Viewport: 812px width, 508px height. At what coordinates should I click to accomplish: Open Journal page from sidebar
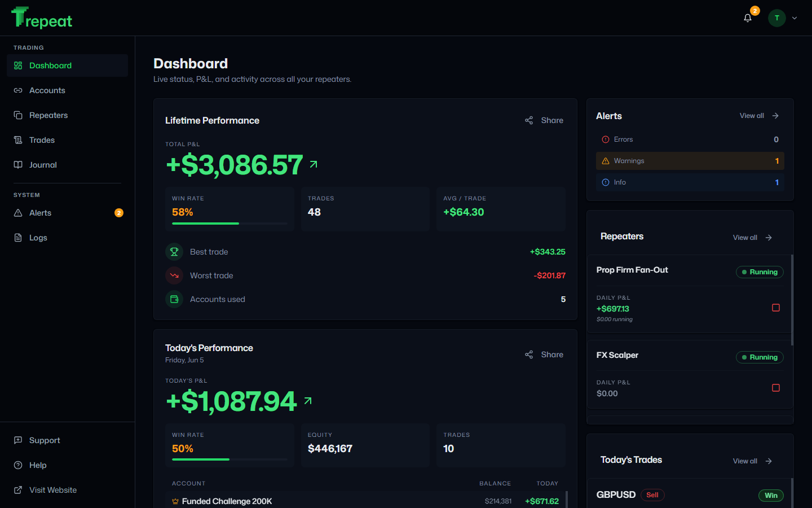67,165
